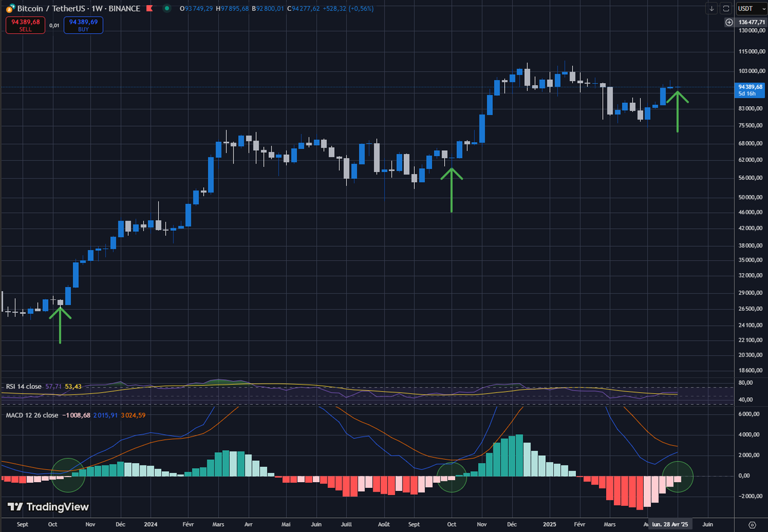Screen dimensions: 768x532
Task: Click the SELL button showing 94 389,68
Action: (x=25, y=24)
